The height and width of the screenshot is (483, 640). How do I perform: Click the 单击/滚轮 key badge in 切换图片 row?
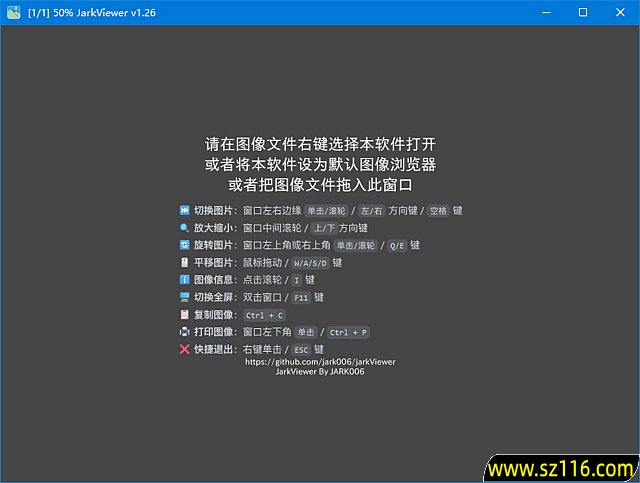click(x=327, y=211)
